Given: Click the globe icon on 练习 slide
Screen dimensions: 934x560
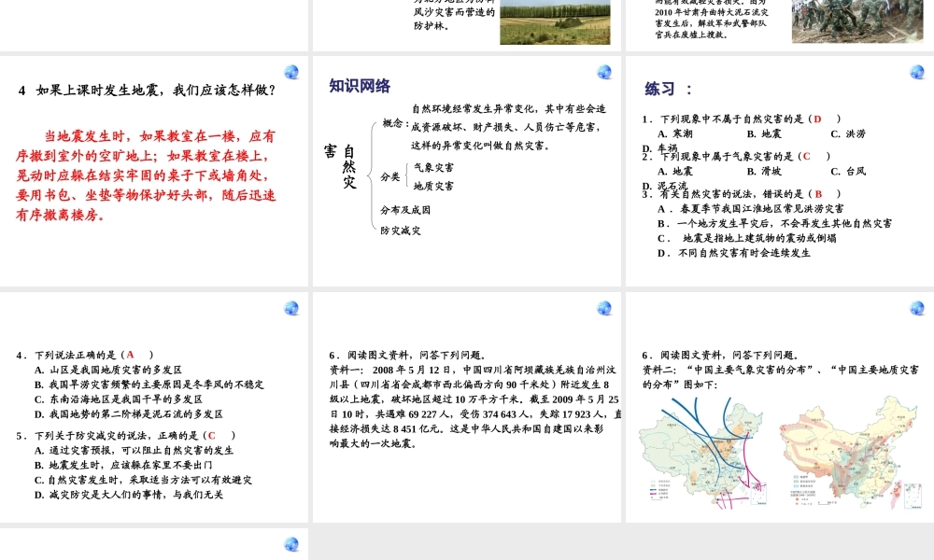Looking at the screenshot, I should [x=917, y=72].
